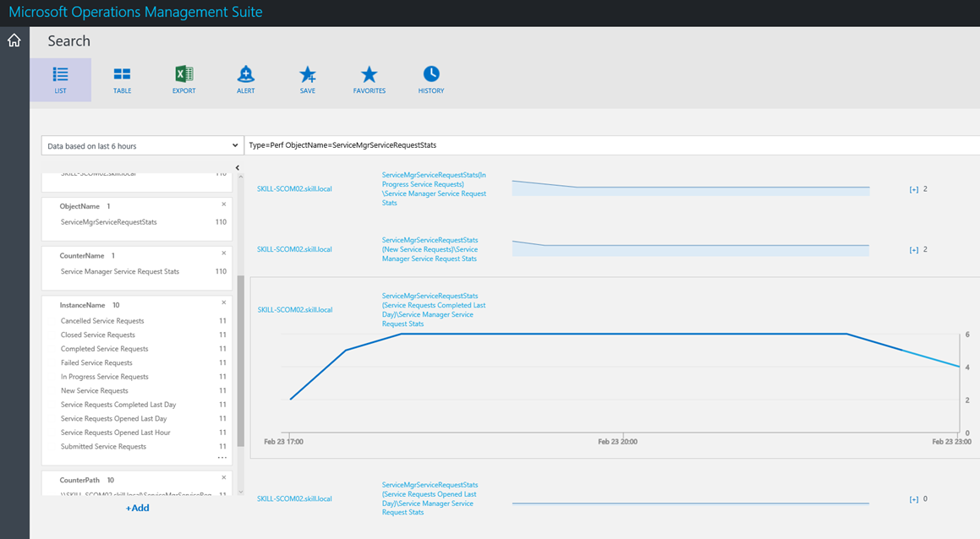
Task: Click the Microsoft Operations Management Suite title
Action: [x=135, y=12]
